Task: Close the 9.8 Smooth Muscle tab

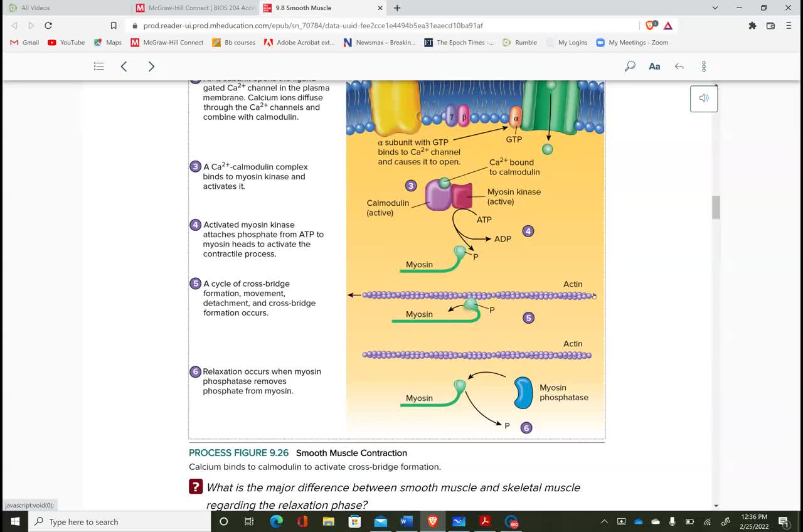Action: click(380, 8)
